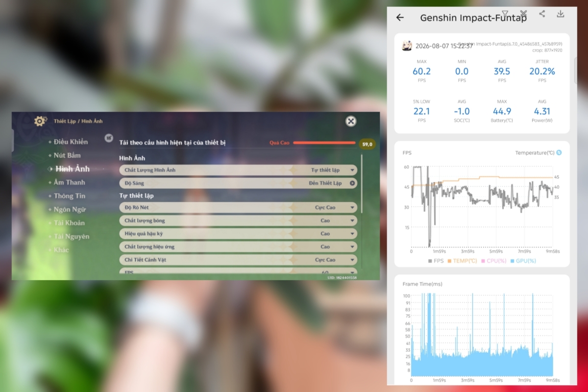
Task: Close the game settings panel
Action: [x=351, y=121]
